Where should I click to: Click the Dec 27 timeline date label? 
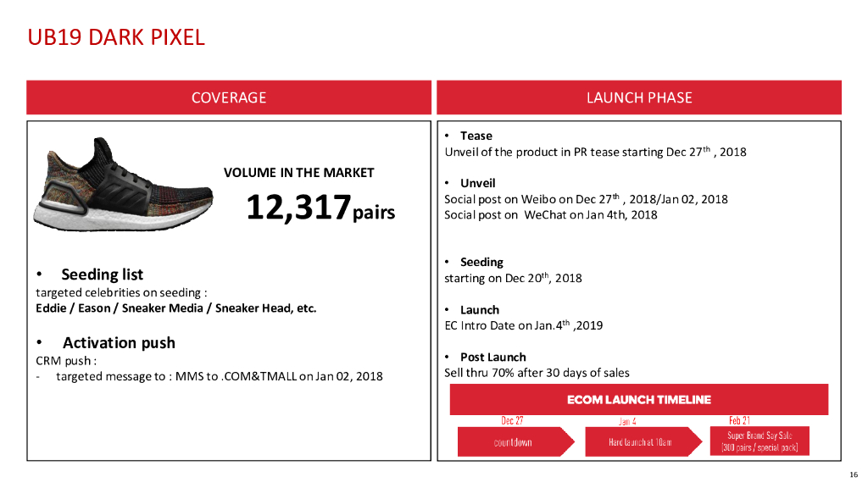(512, 420)
